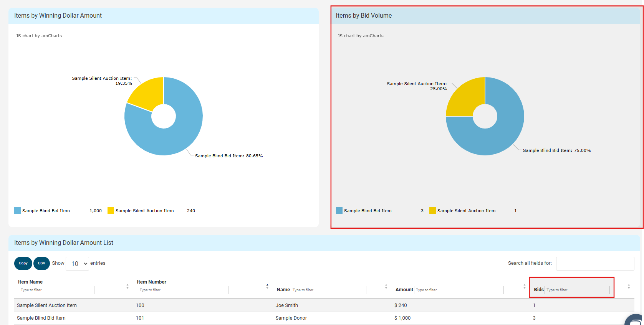Sort table by Item Name column arrows
Screen dimensions: 644x325
(127, 286)
